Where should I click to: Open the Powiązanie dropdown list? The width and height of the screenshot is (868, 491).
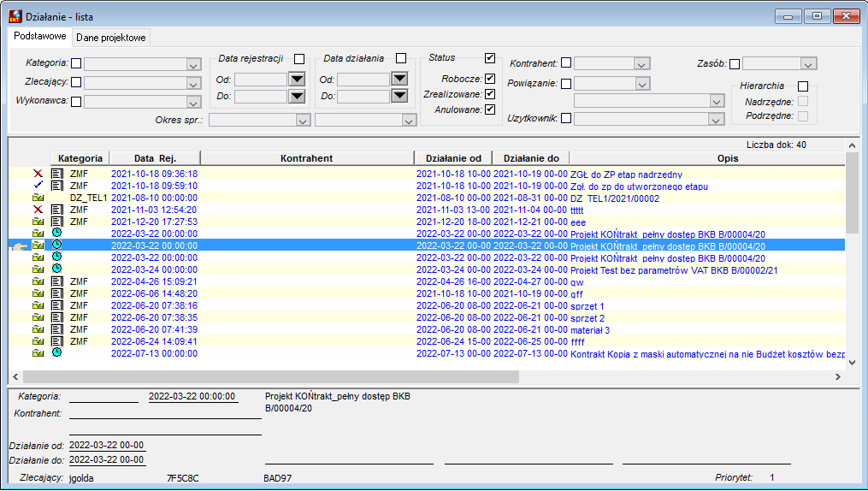(x=642, y=84)
